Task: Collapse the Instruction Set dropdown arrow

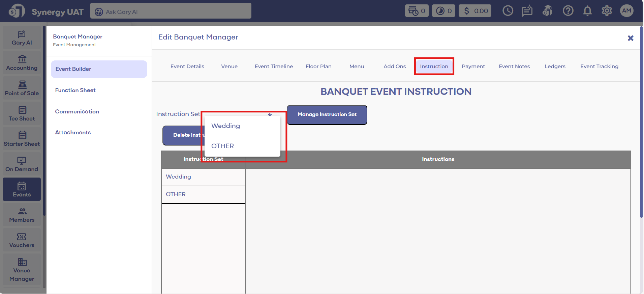Action: coord(270,114)
